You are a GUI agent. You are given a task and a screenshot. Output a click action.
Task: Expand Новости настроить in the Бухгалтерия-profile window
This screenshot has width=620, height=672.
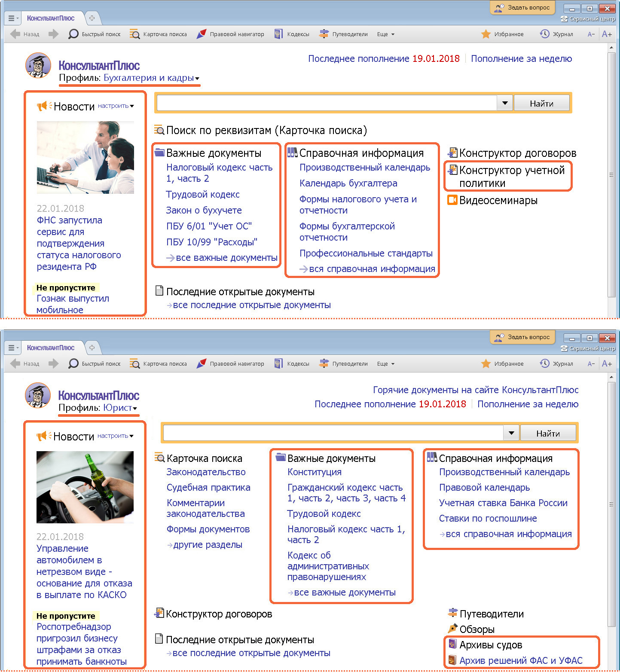point(116,106)
